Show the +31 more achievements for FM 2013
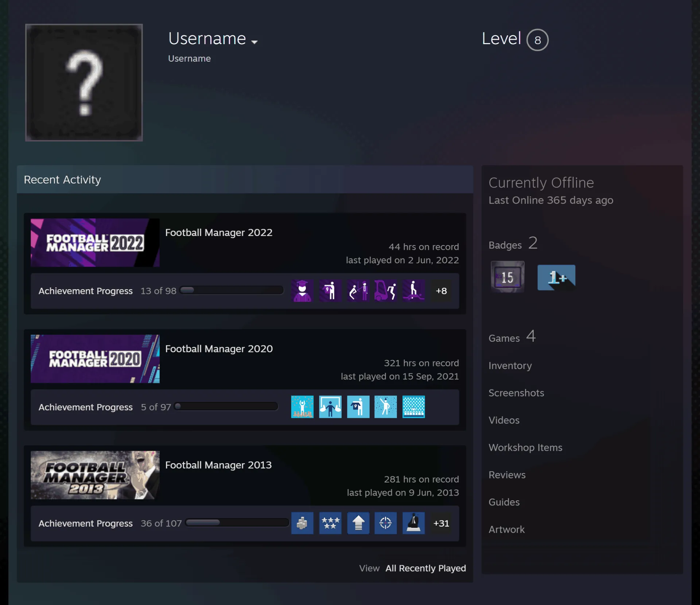The width and height of the screenshot is (700, 605). 441,523
